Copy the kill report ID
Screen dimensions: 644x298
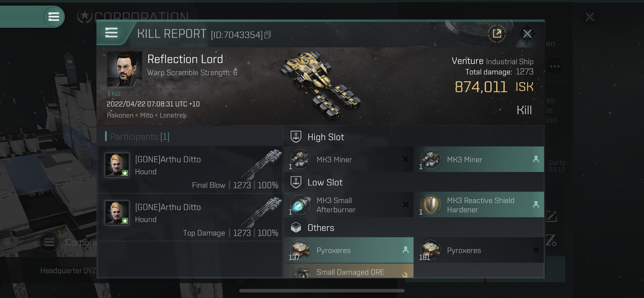[268, 35]
